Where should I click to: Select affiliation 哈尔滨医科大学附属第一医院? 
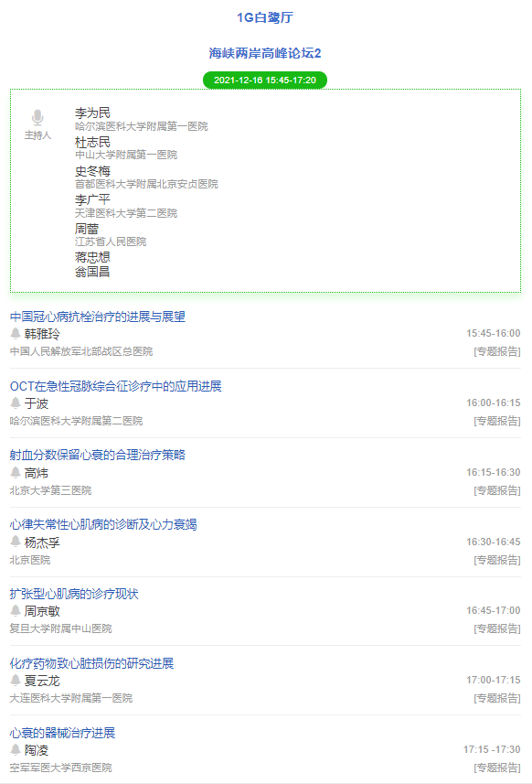tap(142, 126)
